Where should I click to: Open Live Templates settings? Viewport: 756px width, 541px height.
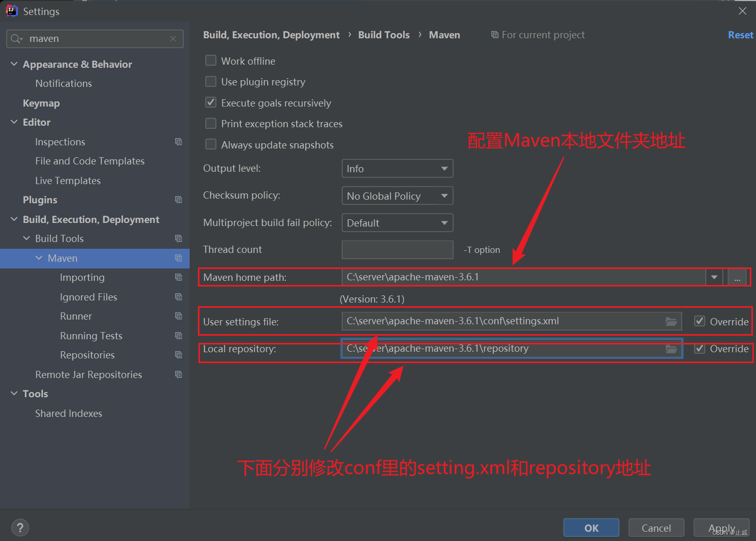click(68, 181)
